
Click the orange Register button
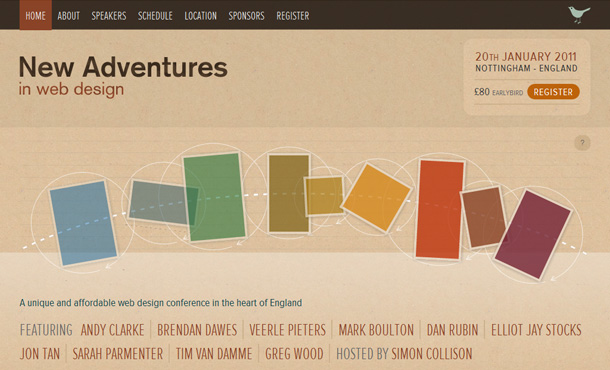553,92
